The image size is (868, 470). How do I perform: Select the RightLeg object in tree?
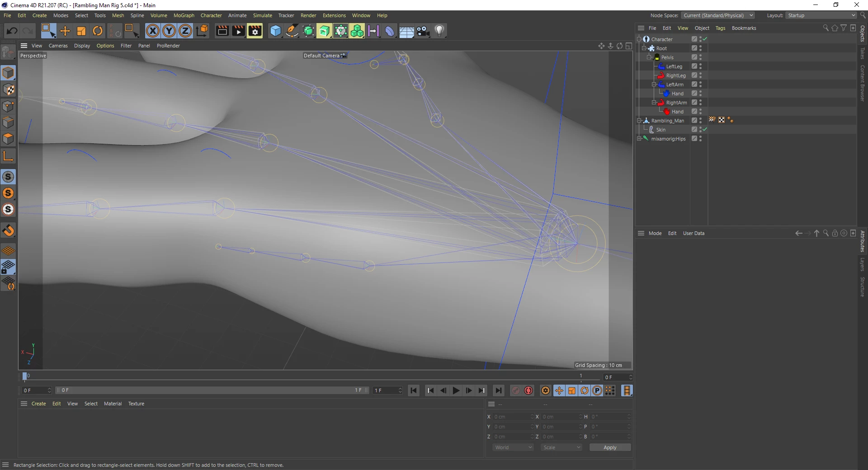click(x=676, y=75)
